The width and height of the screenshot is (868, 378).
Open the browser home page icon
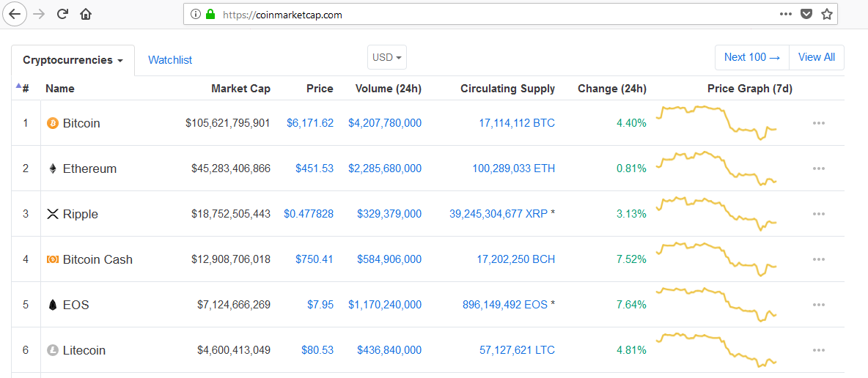(85, 15)
